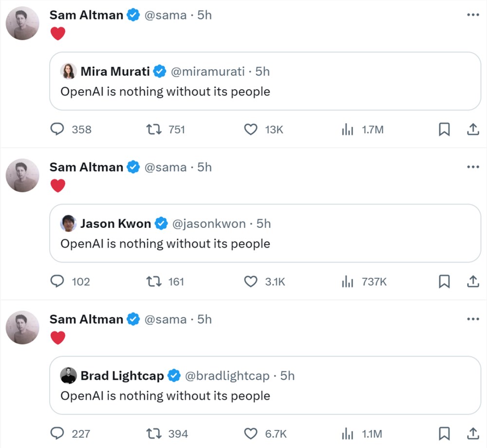The height and width of the screenshot is (448, 487).
Task: Open more options on the Jason Kwon quote tweet
Action: point(473,167)
